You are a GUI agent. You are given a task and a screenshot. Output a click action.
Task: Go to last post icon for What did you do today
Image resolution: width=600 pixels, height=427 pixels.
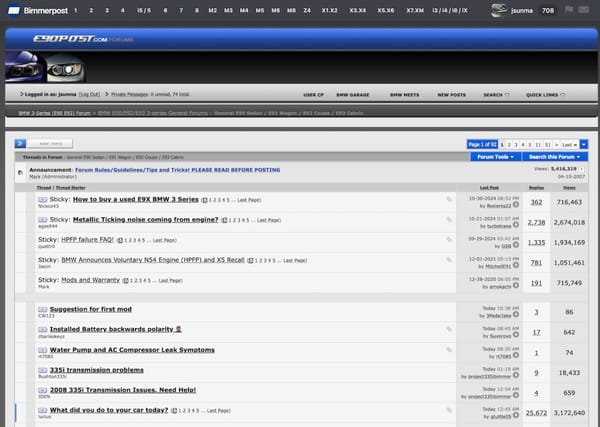point(516,416)
